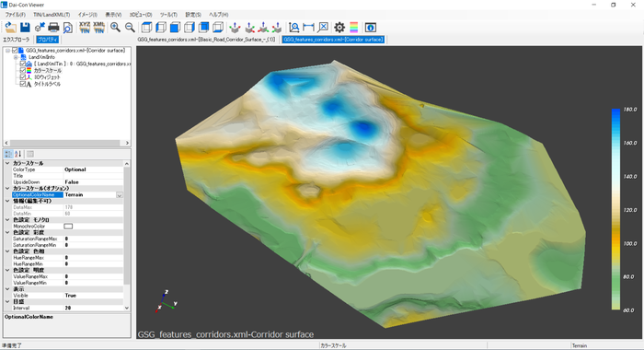Collapse the root GSG_features_corridors tree node

(7, 50)
